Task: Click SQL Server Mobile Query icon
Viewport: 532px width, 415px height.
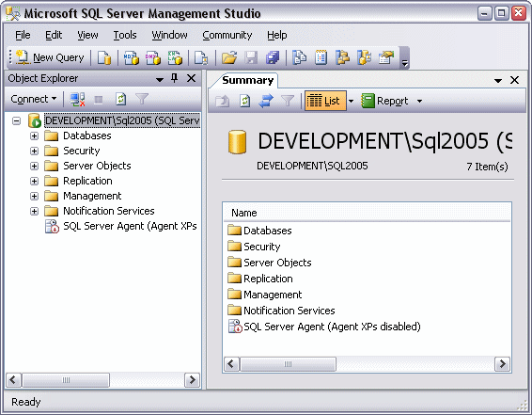Action: (x=201, y=57)
